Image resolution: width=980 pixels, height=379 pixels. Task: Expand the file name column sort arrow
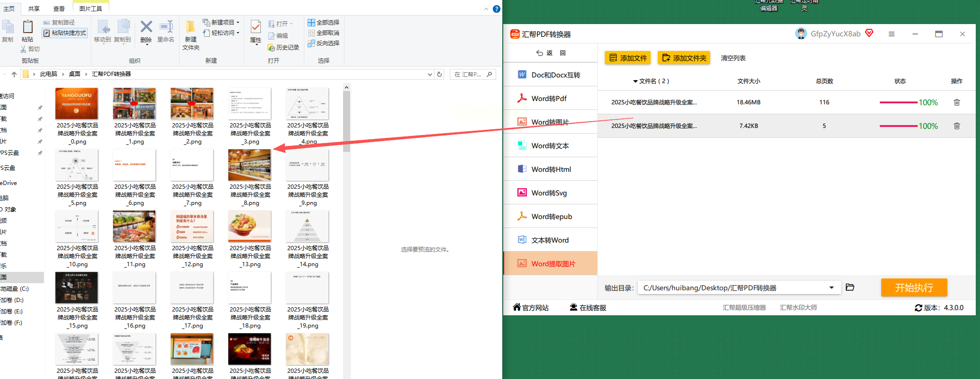pyautogui.click(x=636, y=81)
